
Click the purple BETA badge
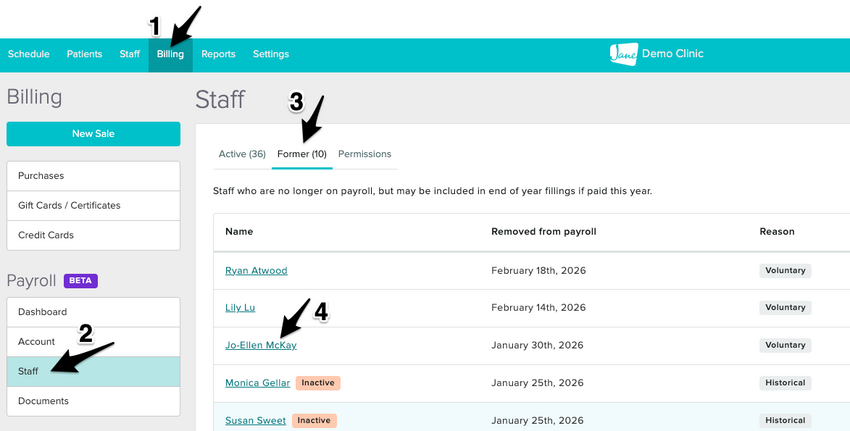pyautogui.click(x=81, y=281)
